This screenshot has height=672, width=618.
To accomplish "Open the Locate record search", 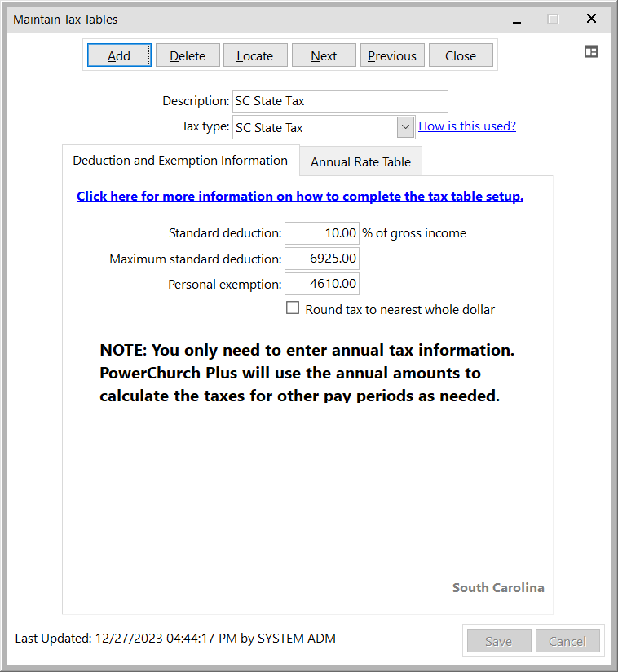I will coord(254,55).
